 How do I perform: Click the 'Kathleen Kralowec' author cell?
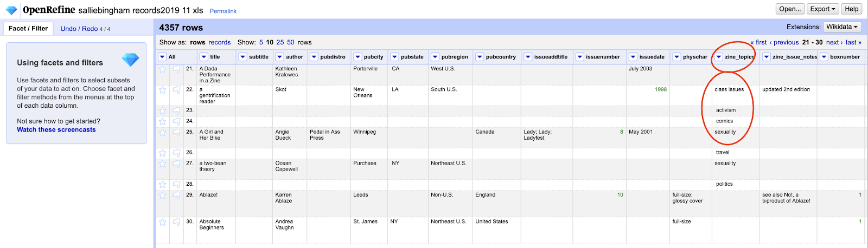286,71
